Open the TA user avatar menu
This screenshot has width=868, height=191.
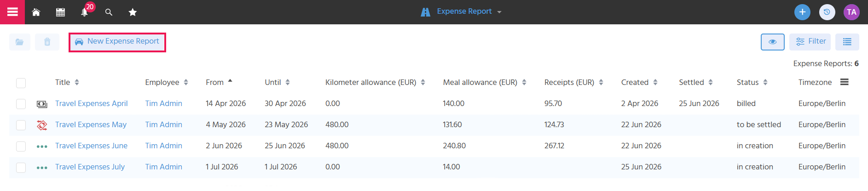click(851, 12)
